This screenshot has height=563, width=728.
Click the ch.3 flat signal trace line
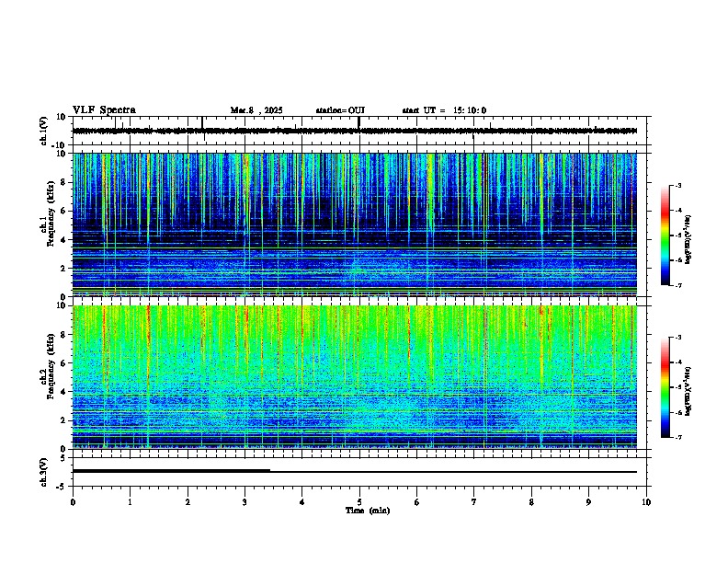(x=355, y=472)
